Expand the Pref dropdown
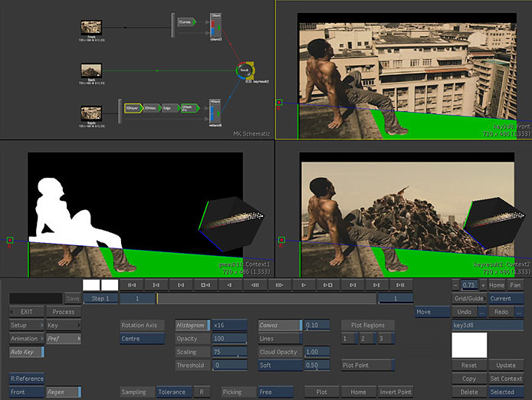Viewport: 532px width, 400px height. tap(64, 339)
